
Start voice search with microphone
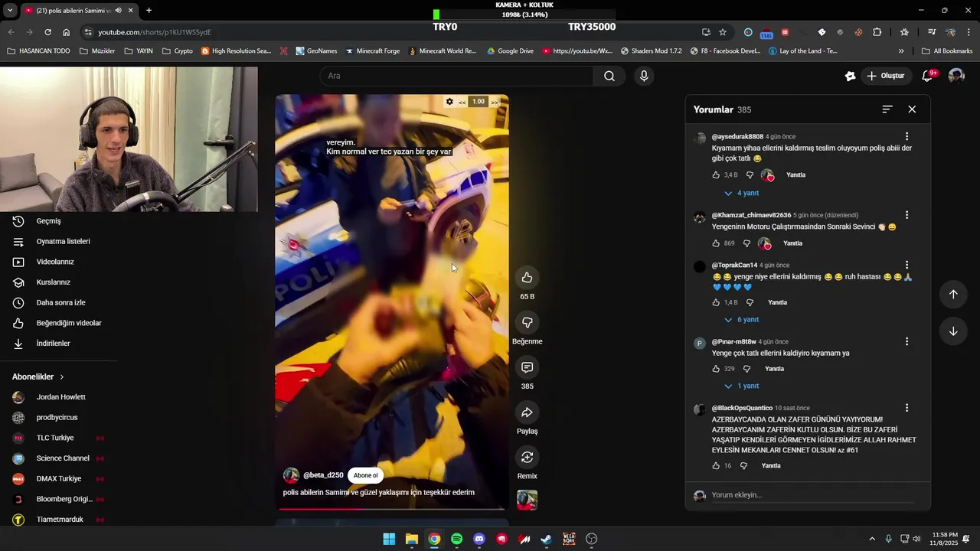644,76
